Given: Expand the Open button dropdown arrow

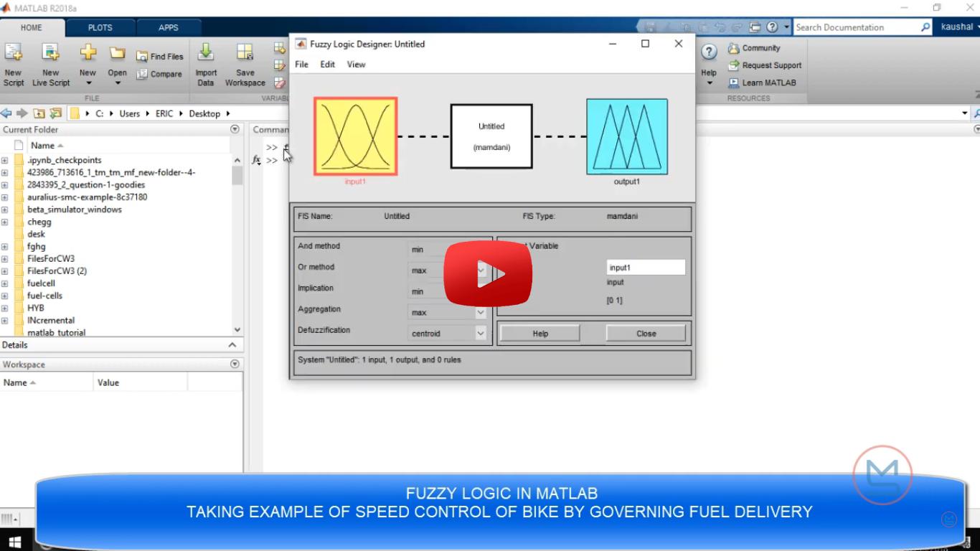Looking at the screenshot, I should coord(117,83).
